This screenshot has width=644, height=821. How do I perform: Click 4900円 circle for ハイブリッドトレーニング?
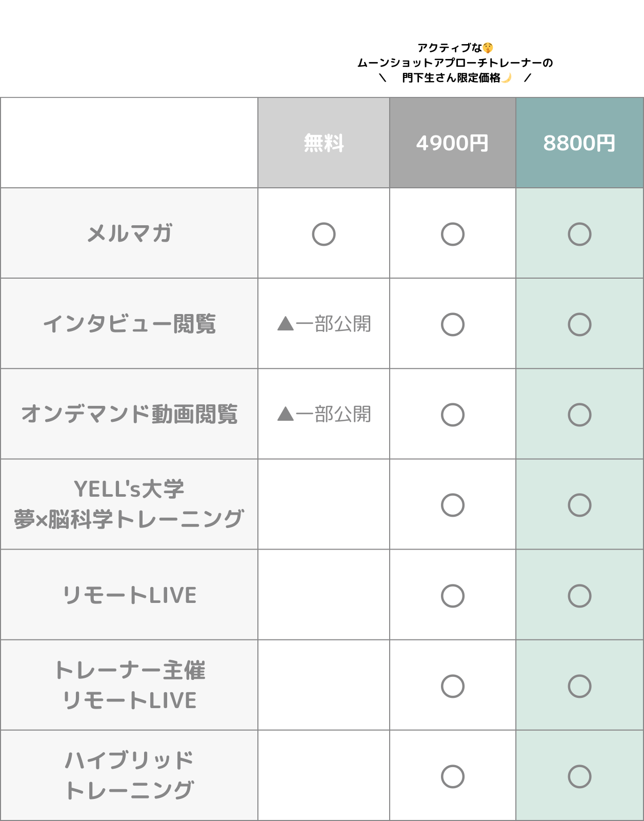(x=452, y=776)
